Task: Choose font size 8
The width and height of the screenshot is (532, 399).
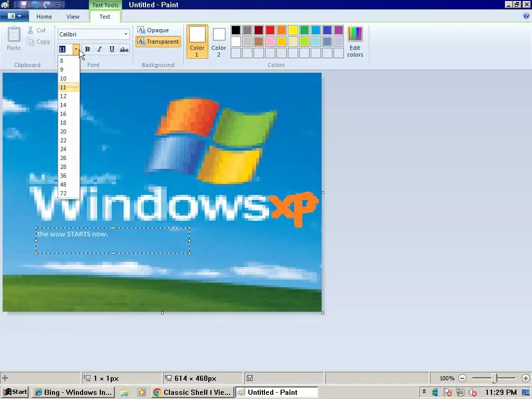Action: [69, 61]
